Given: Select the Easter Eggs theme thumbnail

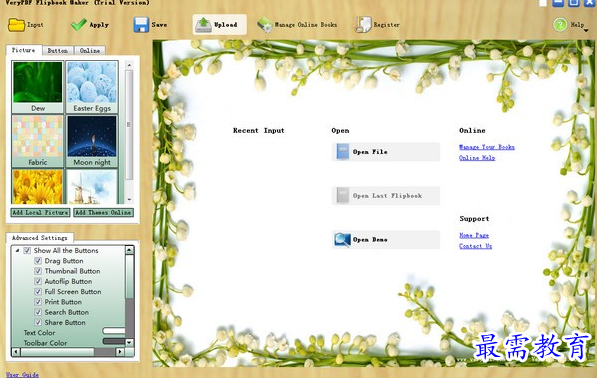Looking at the screenshot, I should click(x=92, y=87).
